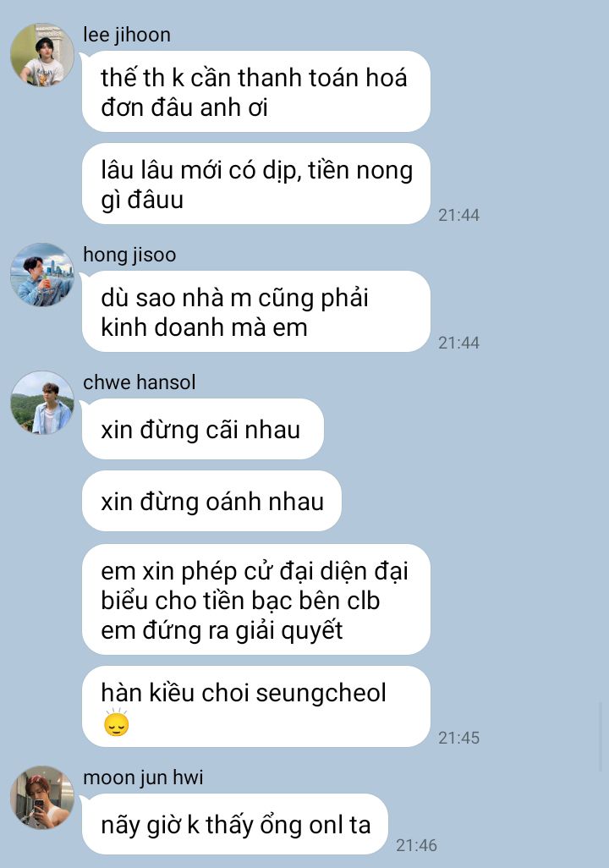Tap the 'hàn kiều choi seungcheol' bubble
The width and height of the screenshot is (609, 868).
256,706
